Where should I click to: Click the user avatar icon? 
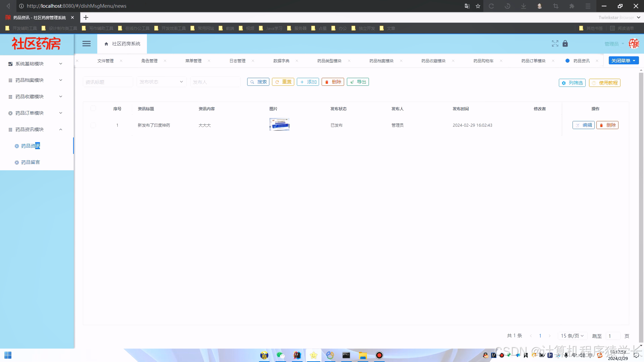[634, 44]
